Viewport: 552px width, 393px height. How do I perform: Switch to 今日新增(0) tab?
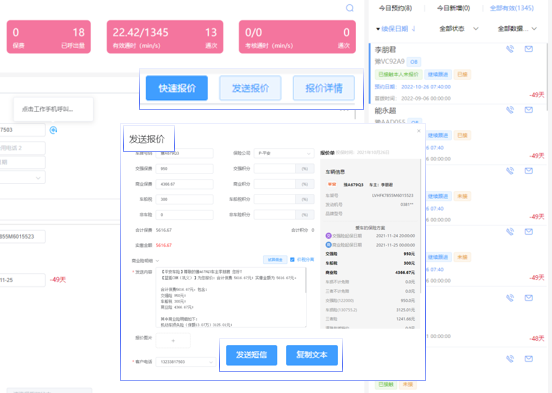click(x=453, y=8)
